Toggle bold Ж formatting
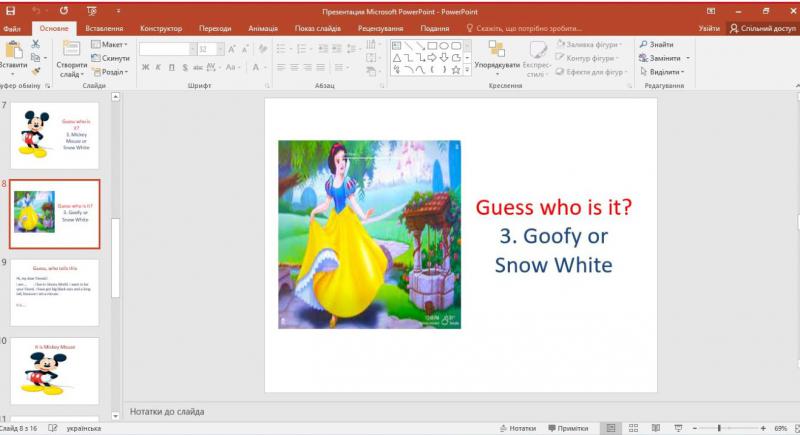This screenshot has height=435, width=800. pyautogui.click(x=145, y=67)
